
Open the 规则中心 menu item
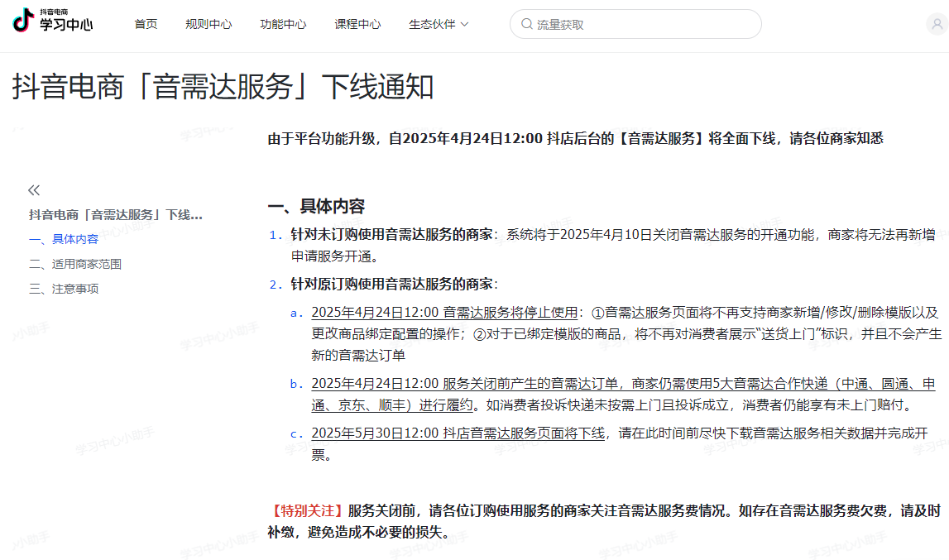tap(208, 24)
